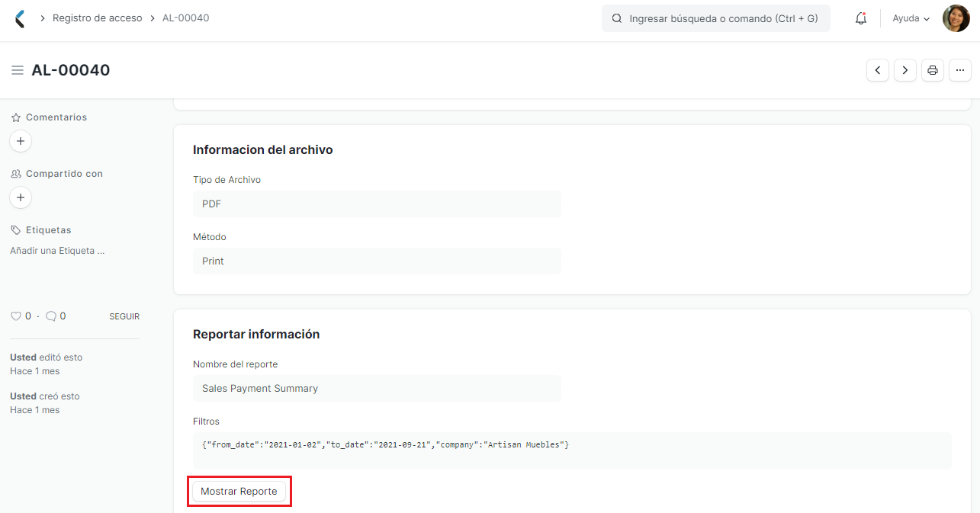
Task: Follow the record by clicking SEGUIR
Action: [x=124, y=316]
